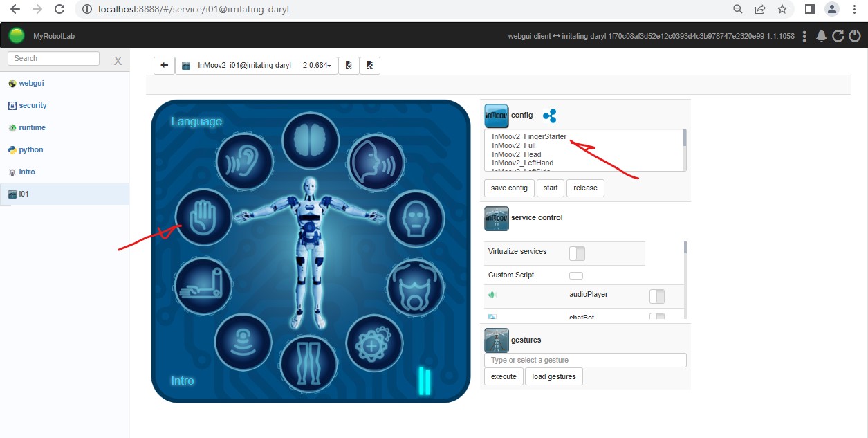The width and height of the screenshot is (868, 438).
Task: Open the MyRobotLab header three-dot menu
Action: click(804, 36)
